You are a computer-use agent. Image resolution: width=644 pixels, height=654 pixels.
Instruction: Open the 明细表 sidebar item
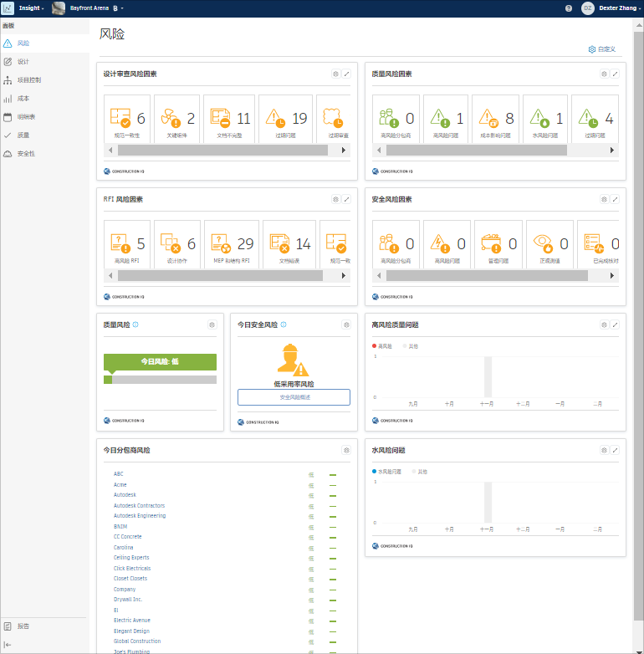coord(44,117)
